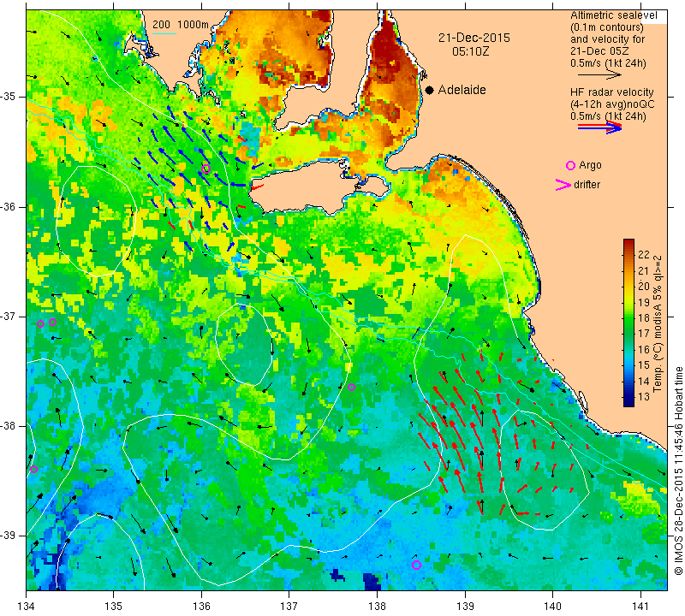Click the Argo float circle near 136E 35.7S
The width and height of the screenshot is (685, 616).
point(206,169)
